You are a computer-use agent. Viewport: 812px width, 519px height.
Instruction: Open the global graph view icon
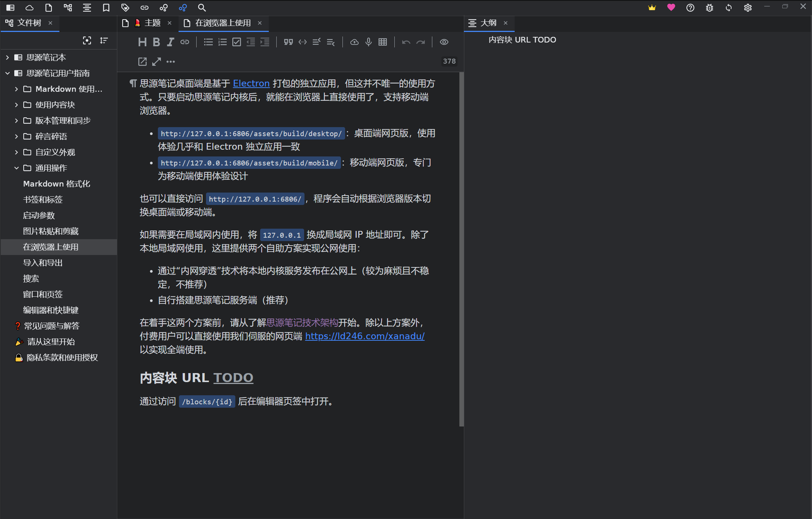point(183,8)
